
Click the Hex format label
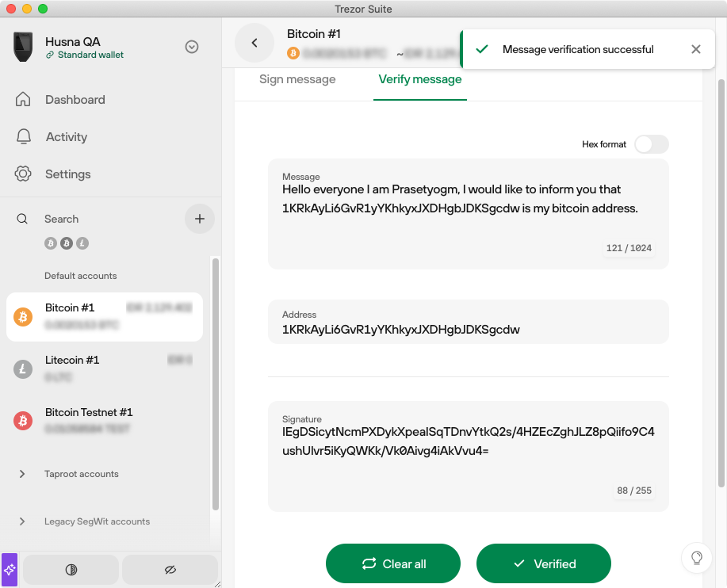pos(603,144)
